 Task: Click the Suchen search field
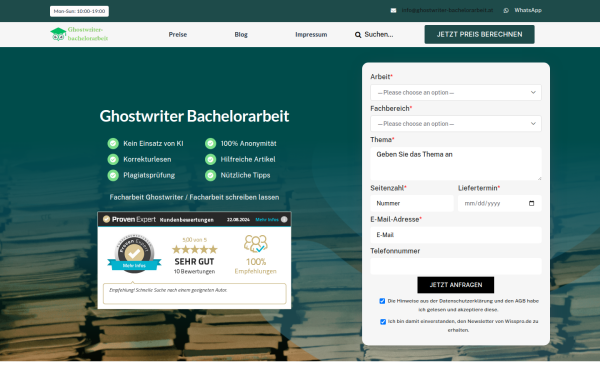click(x=379, y=34)
